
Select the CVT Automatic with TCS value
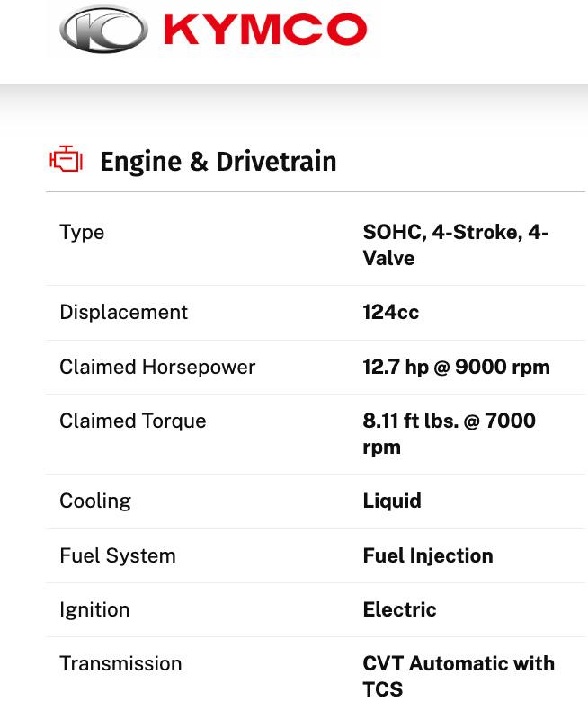coord(459,676)
